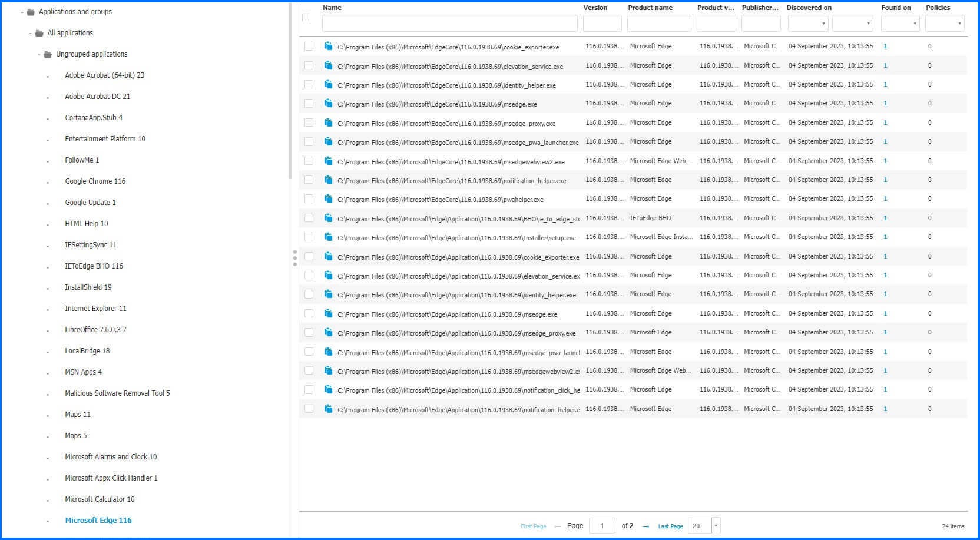Click the file icon for EdgeCore identity_helper.exe
Image resolution: width=980 pixels, height=540 pixels.
[x=328, y=84]
